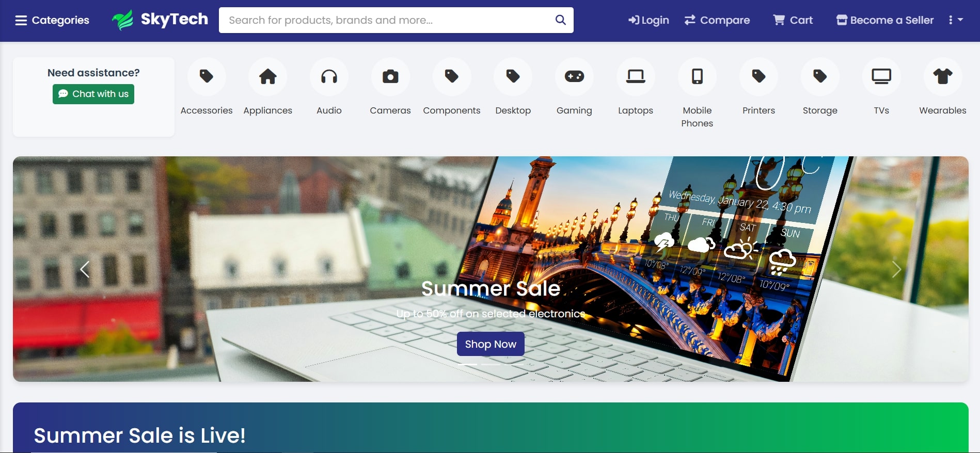The width and height of the screenshot is (980, 453).
Task: Select the third carousel indicator
Action: [x=514, y=364]
